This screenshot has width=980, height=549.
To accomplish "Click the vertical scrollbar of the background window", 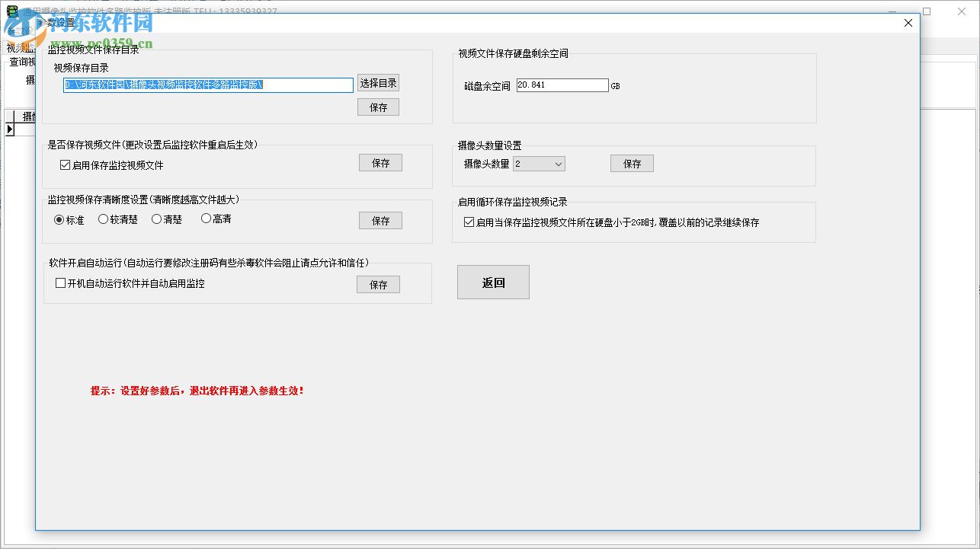I will pos(976,289).
